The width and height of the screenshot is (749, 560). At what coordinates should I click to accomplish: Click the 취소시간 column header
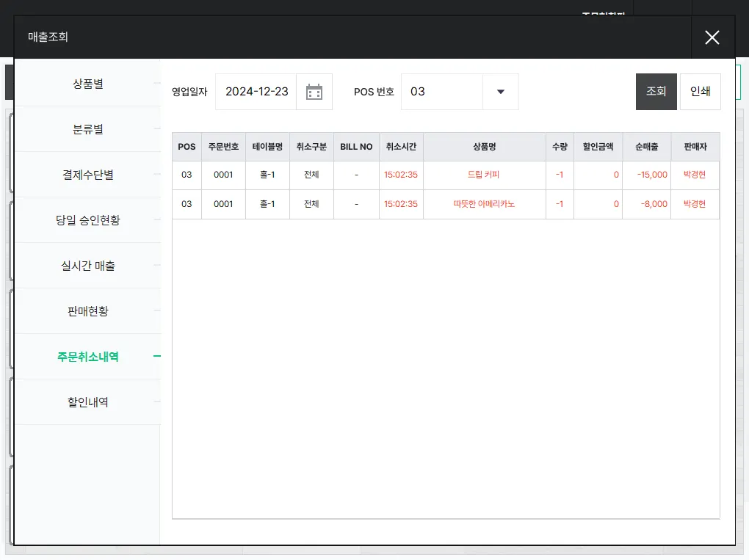tap(401, 147)
